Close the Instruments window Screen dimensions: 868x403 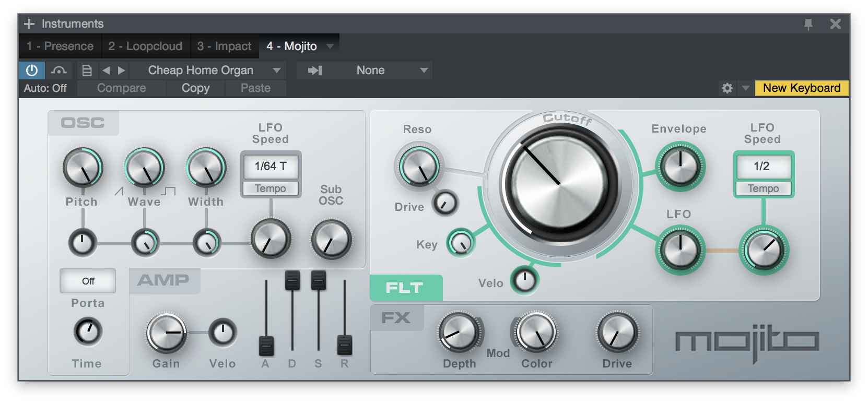click(836, 24)
